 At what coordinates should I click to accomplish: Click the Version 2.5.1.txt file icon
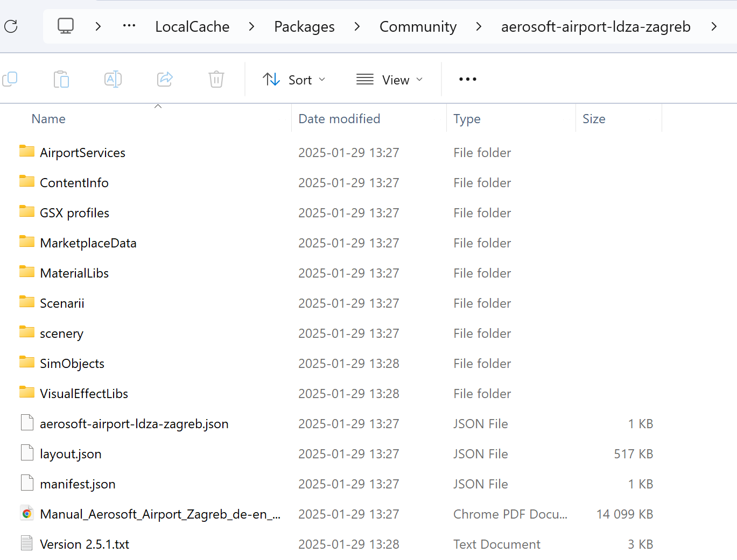coord(27,543)
